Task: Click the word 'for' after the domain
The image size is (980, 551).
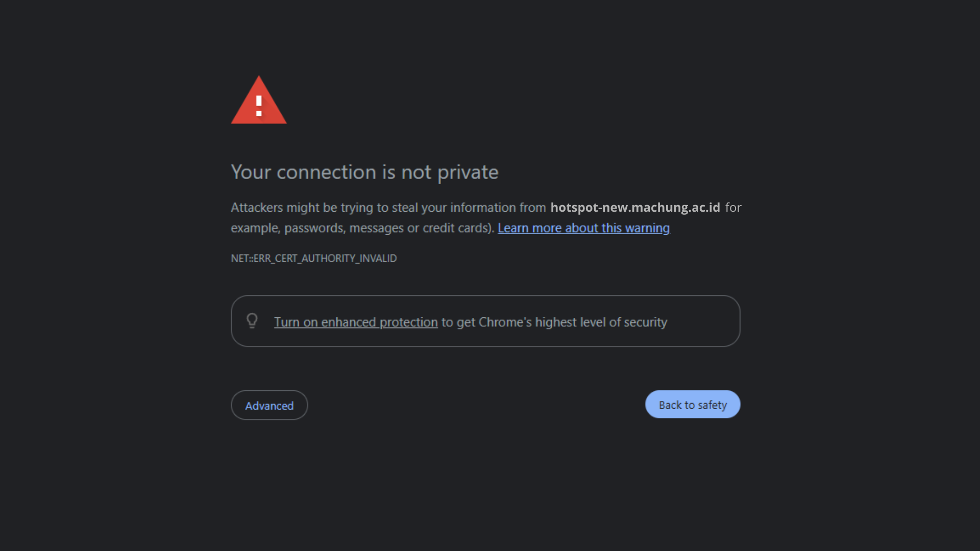Action: point(733,208)
